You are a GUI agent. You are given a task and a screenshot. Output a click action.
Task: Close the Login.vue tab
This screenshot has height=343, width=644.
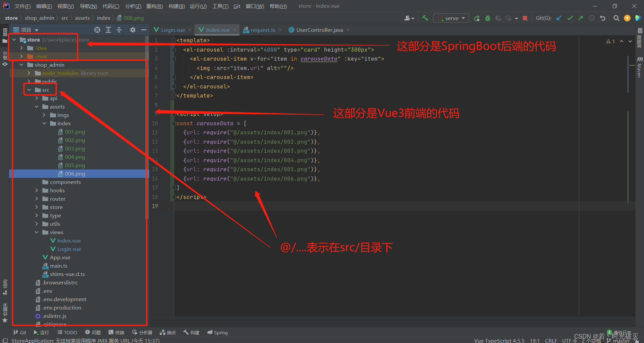pos(190,30)
